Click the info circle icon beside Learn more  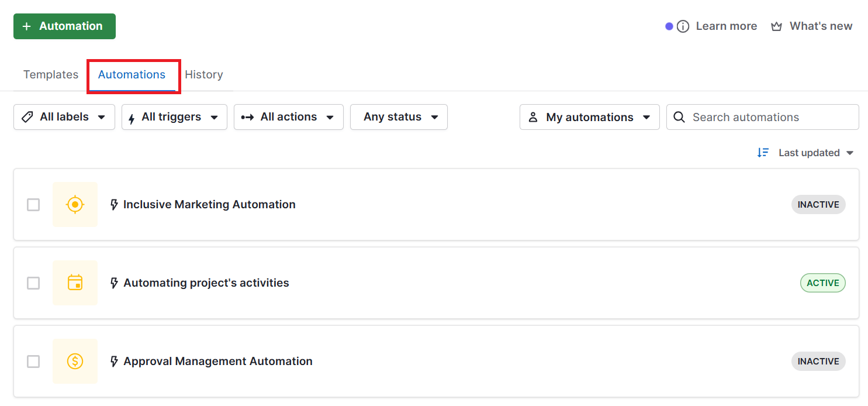(683, 26)
